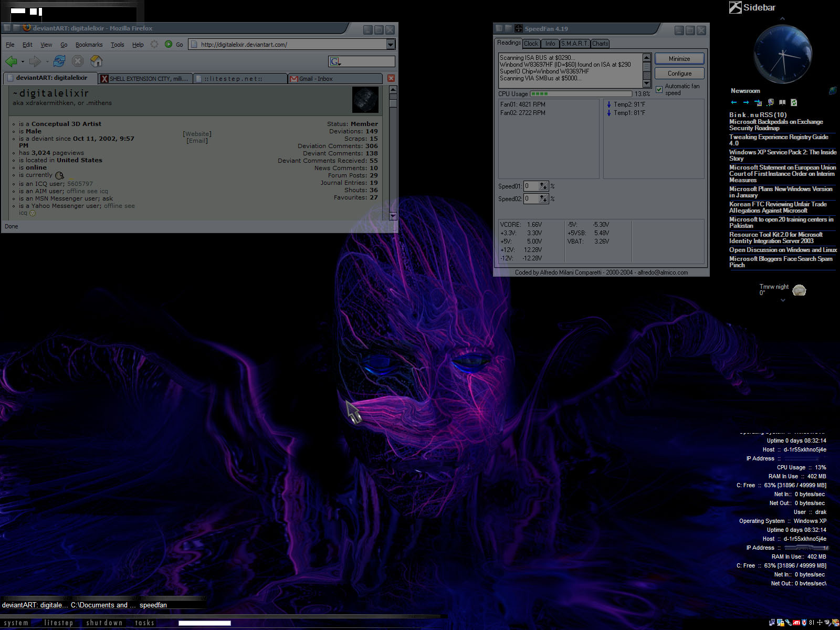This screenshot has width=840, height=630.
Task: Click Newsroom open-book icon
Action: pos(782,102)
